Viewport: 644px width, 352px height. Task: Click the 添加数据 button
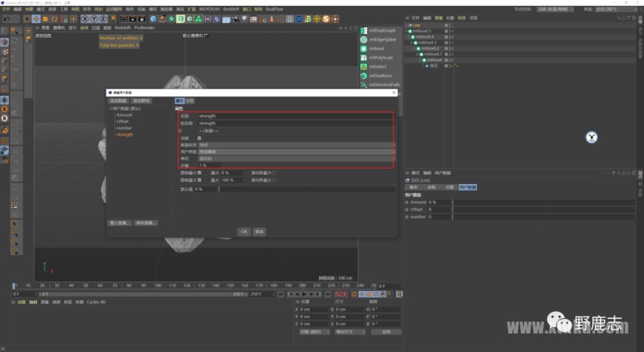(x=118, y=101)
